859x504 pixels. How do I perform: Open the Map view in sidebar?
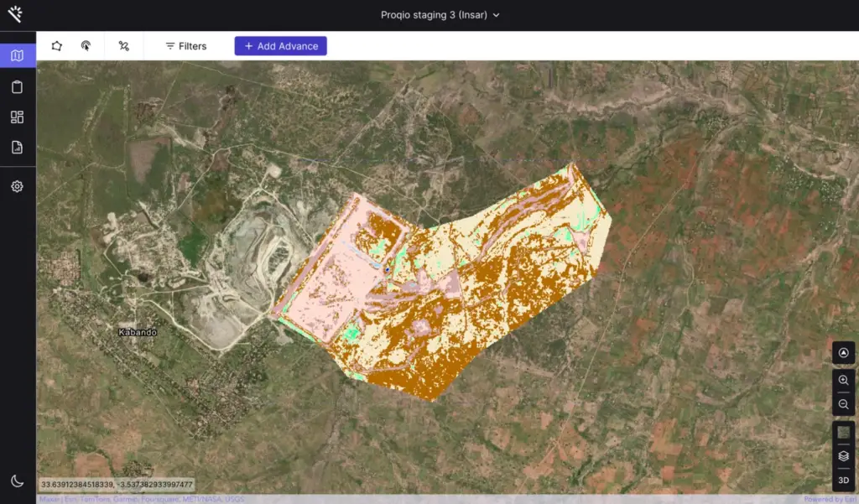coord(17,56)
